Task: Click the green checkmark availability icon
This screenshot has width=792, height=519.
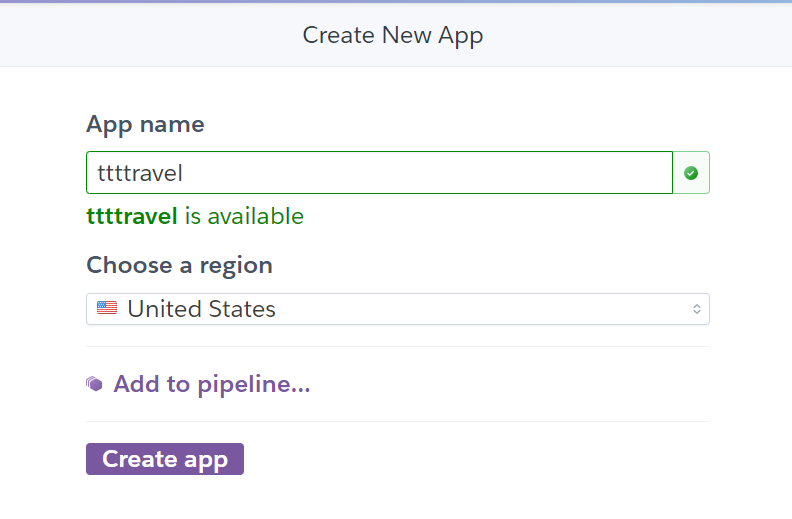Action: click(x=691, y=173)
